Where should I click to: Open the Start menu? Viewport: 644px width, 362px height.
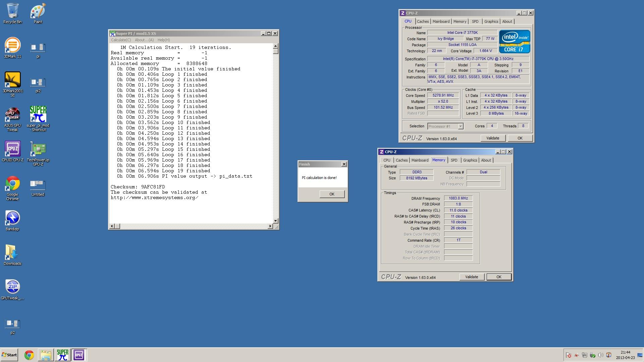[9, 355]
